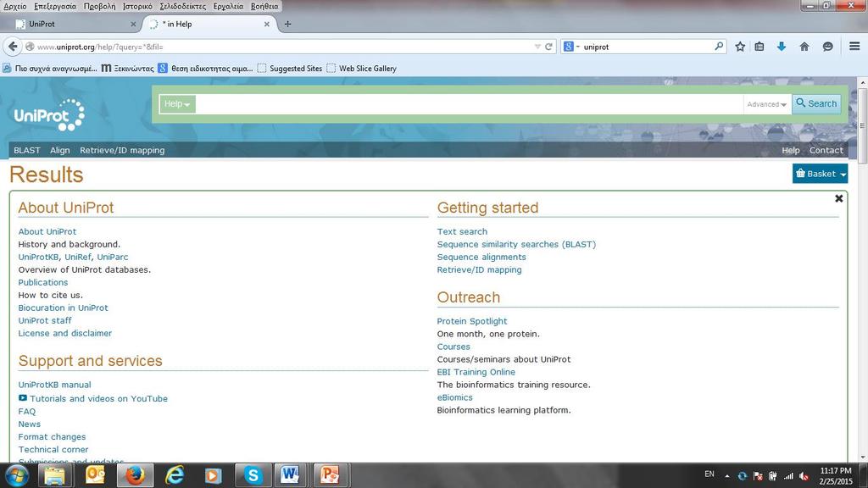Open the Αρχείο menu

coord(15,6)
